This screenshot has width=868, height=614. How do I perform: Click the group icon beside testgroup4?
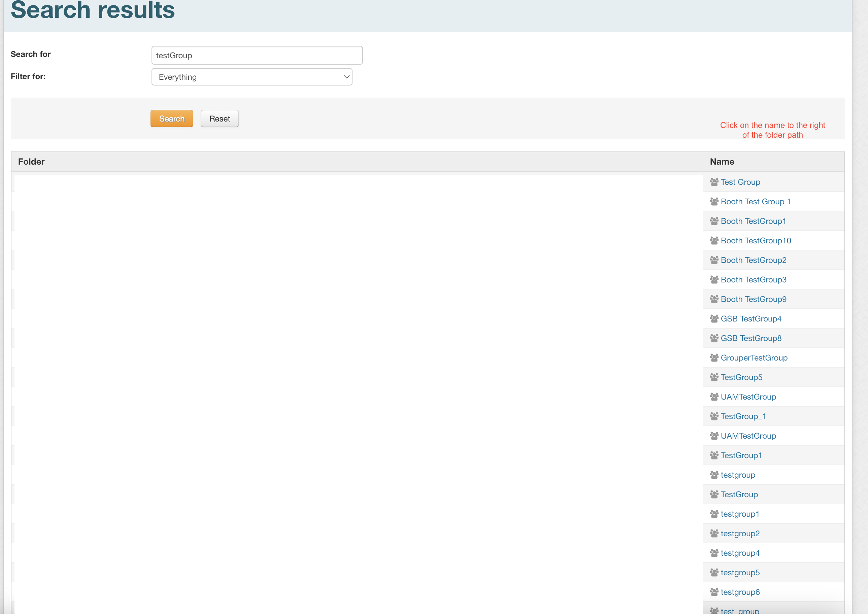714,553
